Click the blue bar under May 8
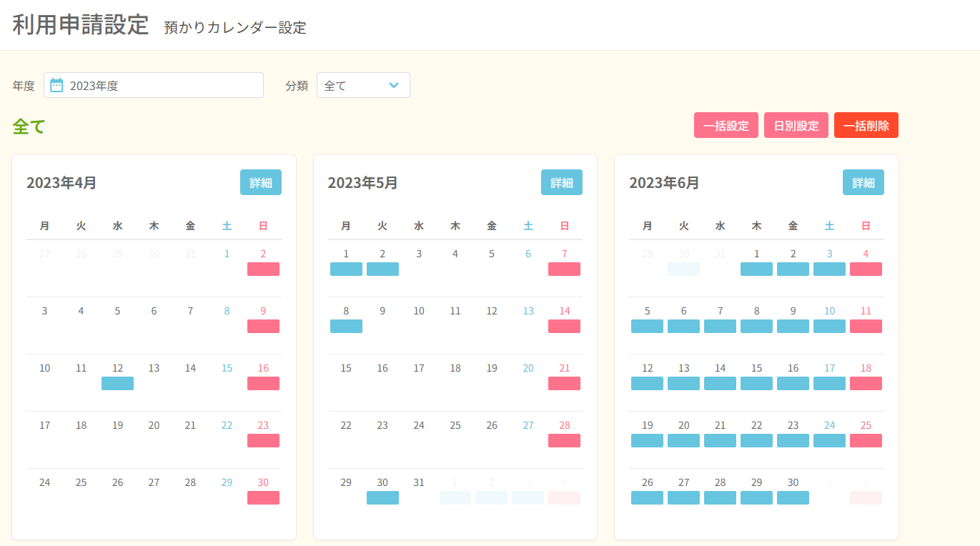The width and height of the screenshot is (980, 546). coord(346,326)
